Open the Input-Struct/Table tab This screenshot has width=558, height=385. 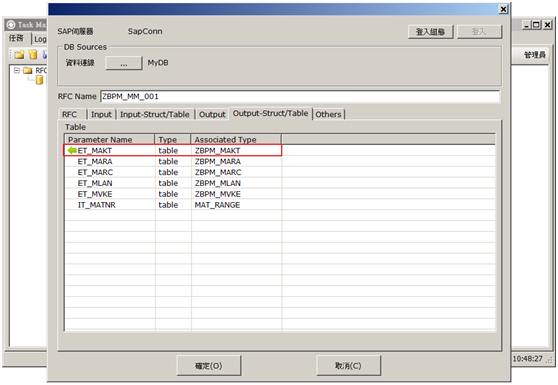[155, 114]
